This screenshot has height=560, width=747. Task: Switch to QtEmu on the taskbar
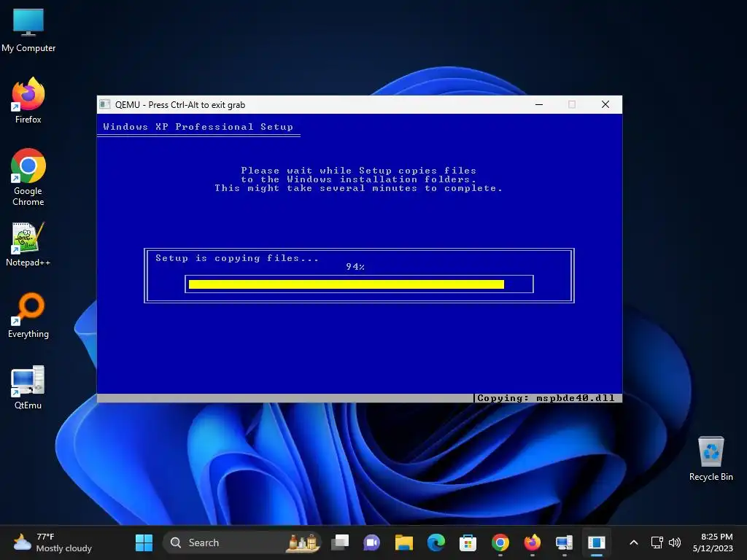coord(564,542)
